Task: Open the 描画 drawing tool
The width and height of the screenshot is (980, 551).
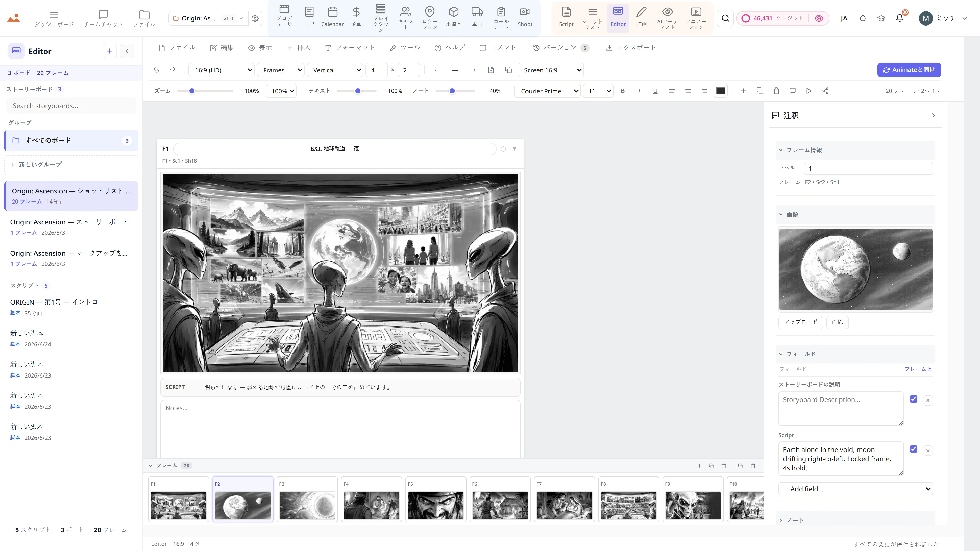Action: pyautogui.click(x=641, y=18)
